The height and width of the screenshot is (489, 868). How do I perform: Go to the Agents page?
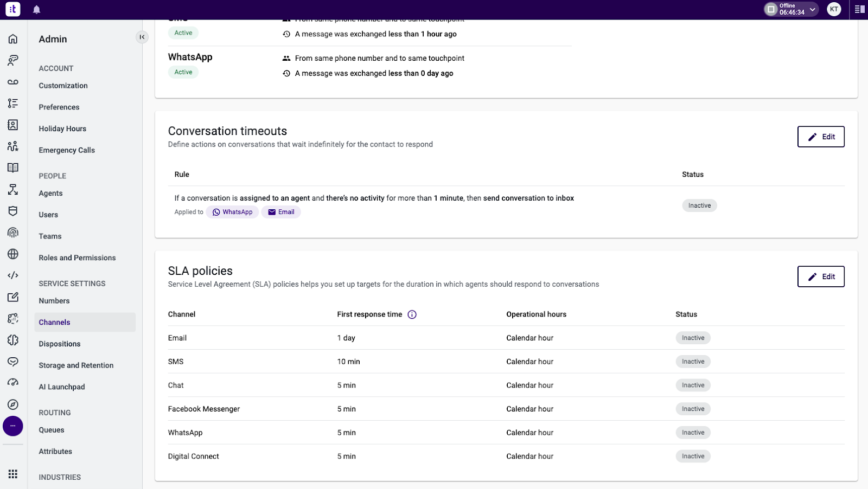pos(50,193)
